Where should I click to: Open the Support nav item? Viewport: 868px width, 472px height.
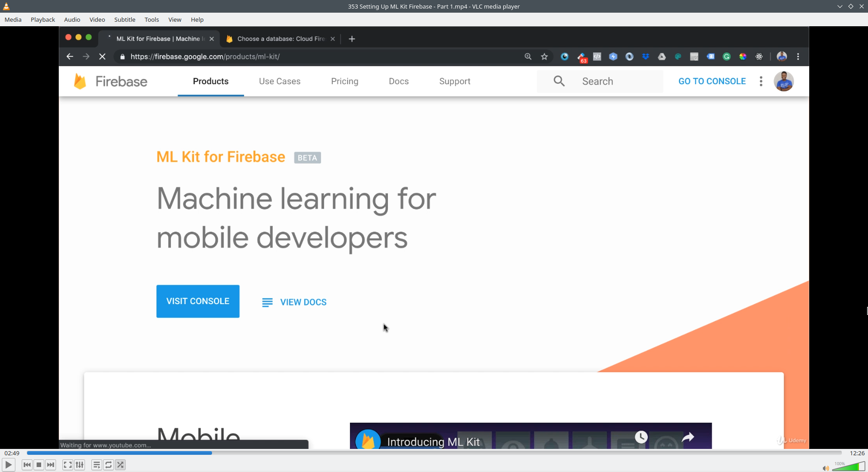click(455, 81)
